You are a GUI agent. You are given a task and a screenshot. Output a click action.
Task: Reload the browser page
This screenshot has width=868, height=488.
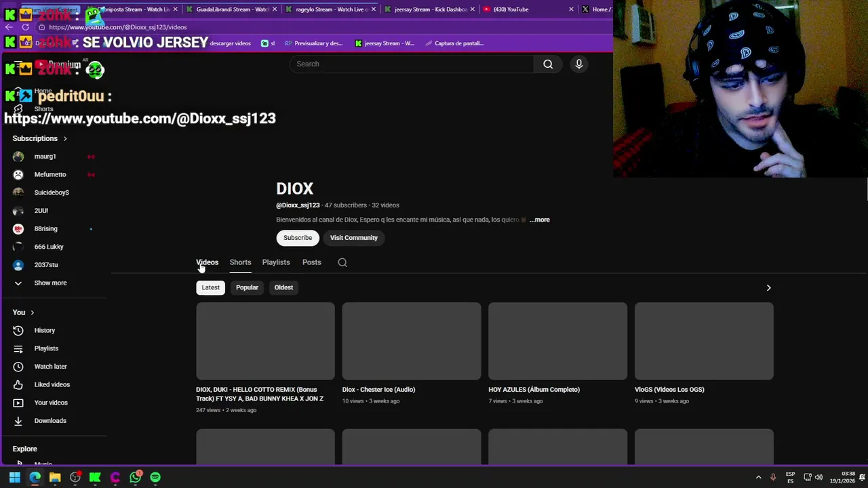click(26, 27)
